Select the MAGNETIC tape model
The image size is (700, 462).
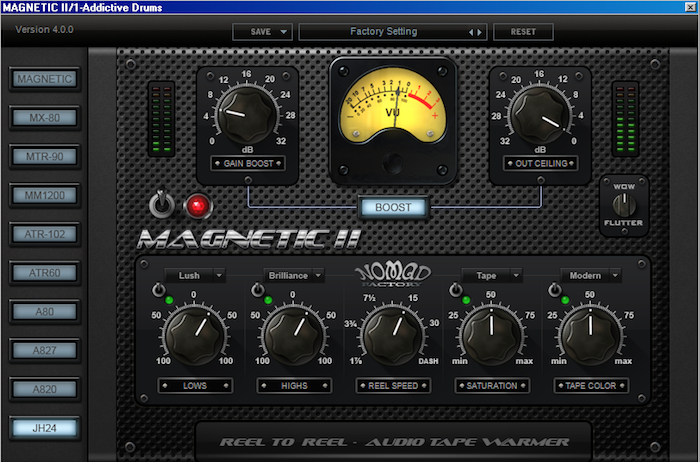pos(45,79)
